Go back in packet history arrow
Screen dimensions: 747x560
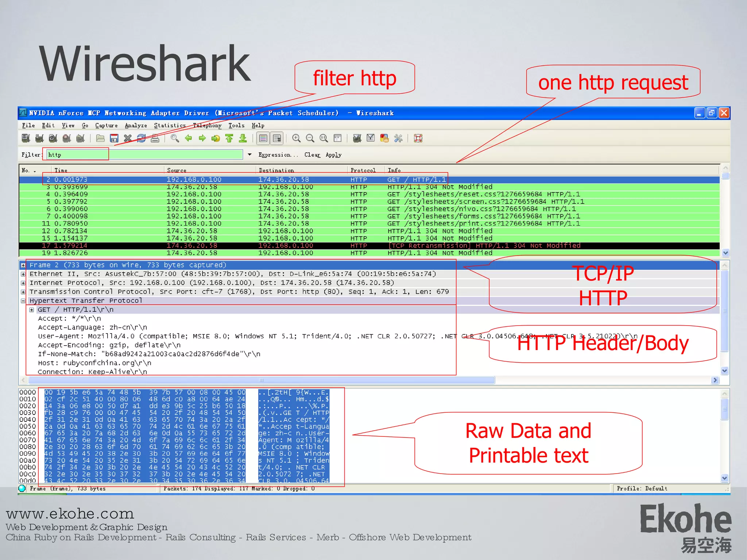(x=189, y=138)
